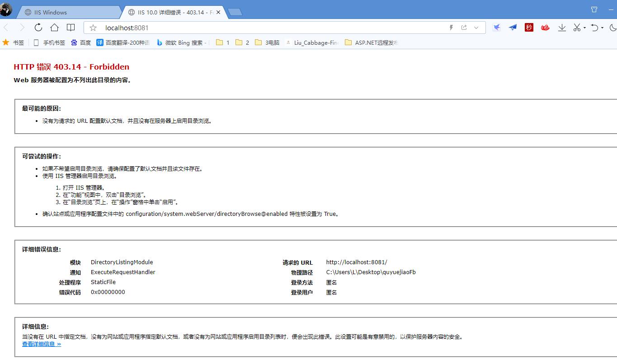Click the StaticFile handler value

coord(103,282)
